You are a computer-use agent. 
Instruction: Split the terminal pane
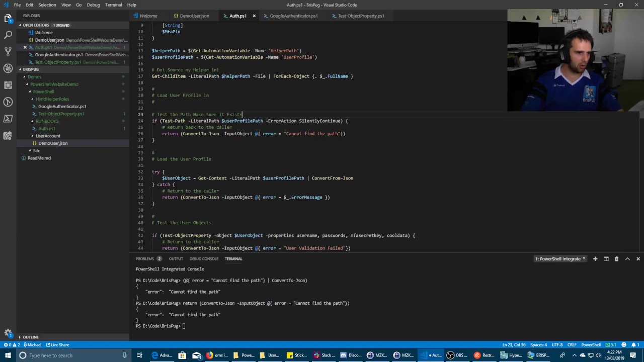pyautogui.click(x=606, y=259)
